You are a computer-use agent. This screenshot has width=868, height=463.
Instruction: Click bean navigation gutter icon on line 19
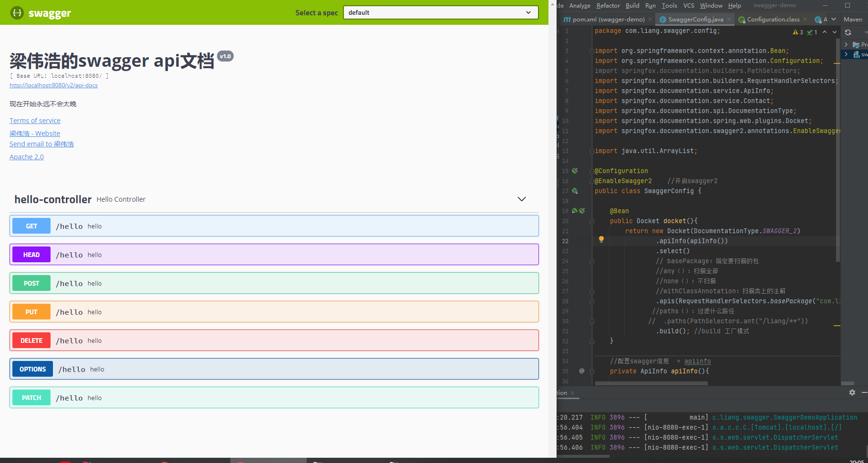(x=574, y=211)
